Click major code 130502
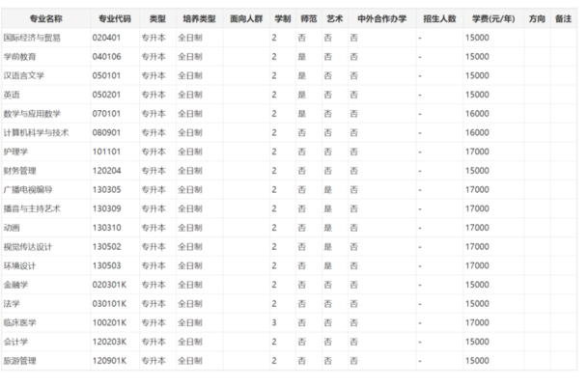588x387 pixels. tap(107, 247)
